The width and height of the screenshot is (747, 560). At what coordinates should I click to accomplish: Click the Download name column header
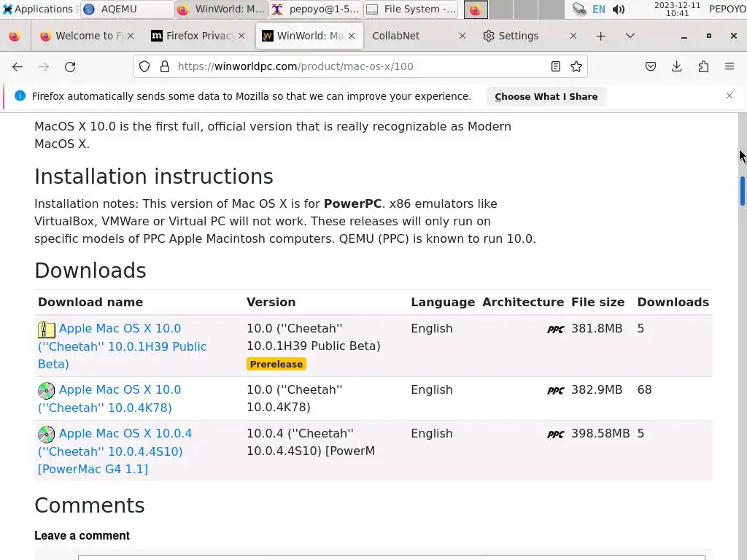tap(90, 303)
